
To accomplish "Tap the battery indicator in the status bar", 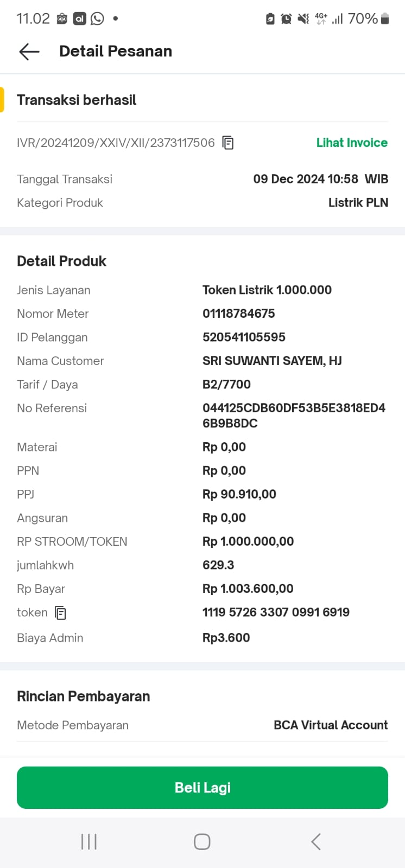I will coord(384,19).
